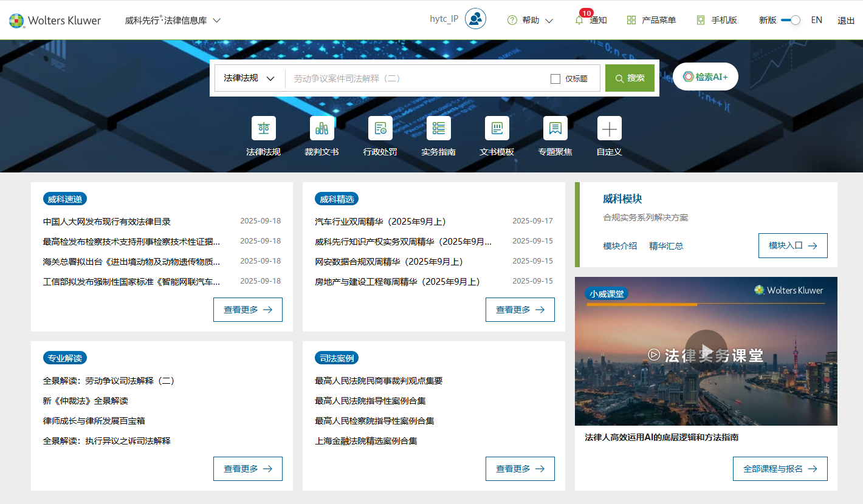The image size is (863, 504).
Task: Open 产品菜单 label
Action: pos(659,20)
